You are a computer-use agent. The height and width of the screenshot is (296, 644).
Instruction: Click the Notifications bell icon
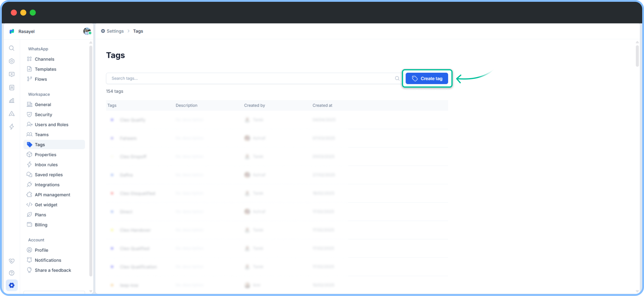[29, 260]
